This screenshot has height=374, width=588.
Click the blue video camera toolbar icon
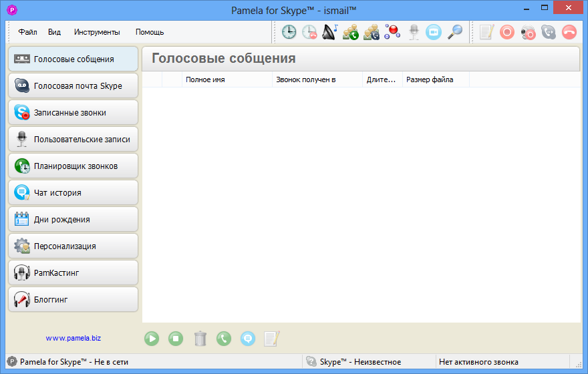(x=434, y=32)
